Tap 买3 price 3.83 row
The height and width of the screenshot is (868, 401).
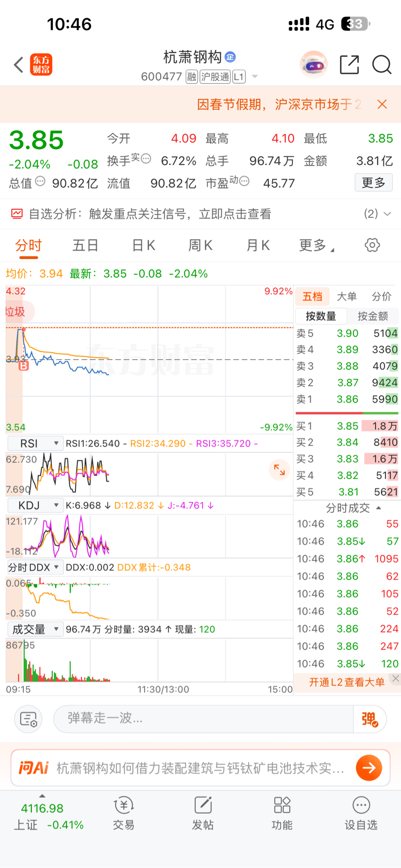coord(347,459)
